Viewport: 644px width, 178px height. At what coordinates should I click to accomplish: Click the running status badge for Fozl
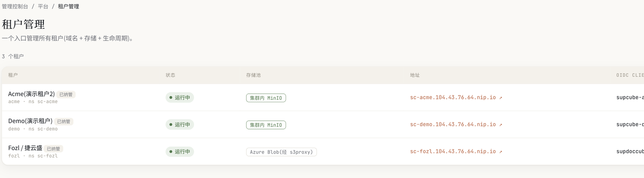click(x=180, y=152)
